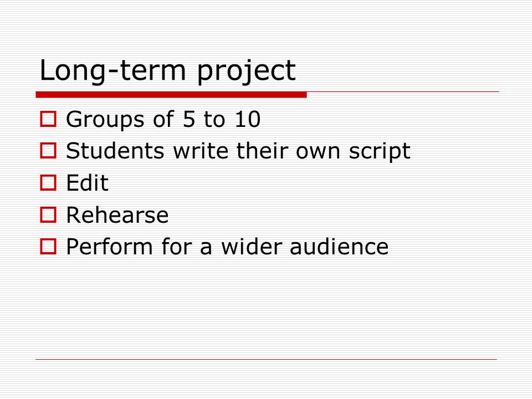The height and width of the screenshot is (399, 532).
Task: Click the line Students write their own script
Action: tap(238, 151)
